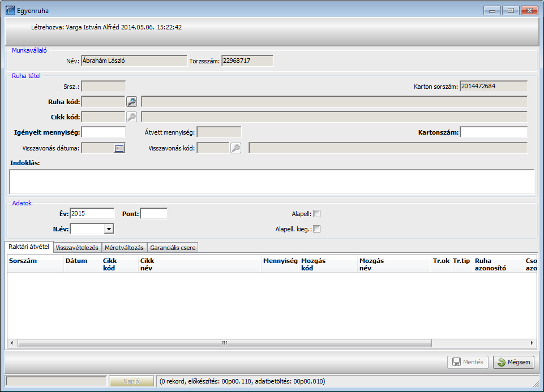Close the Egyenruha window
This screenshot has height=392, width=544.
529,10
